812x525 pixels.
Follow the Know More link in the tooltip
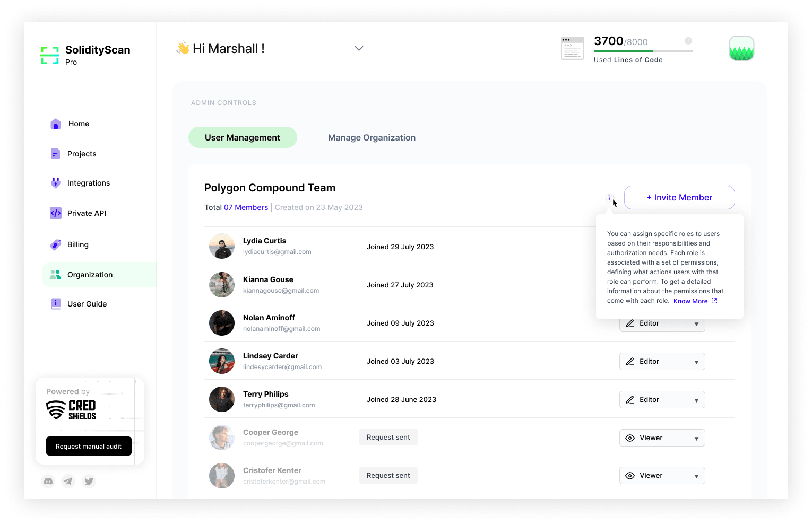[690, 301]
